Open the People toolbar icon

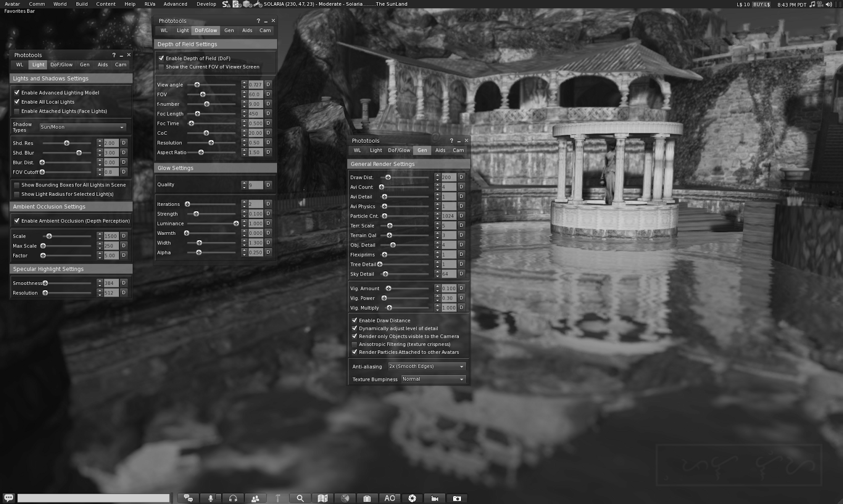(256, 498)
